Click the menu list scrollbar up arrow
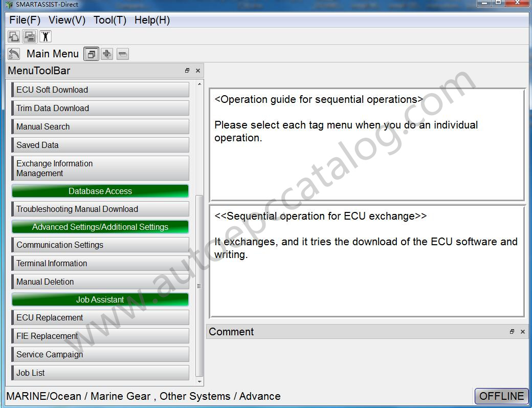Image resolution: width=532 pixels, height=408 pixels. tap(199, 84)
